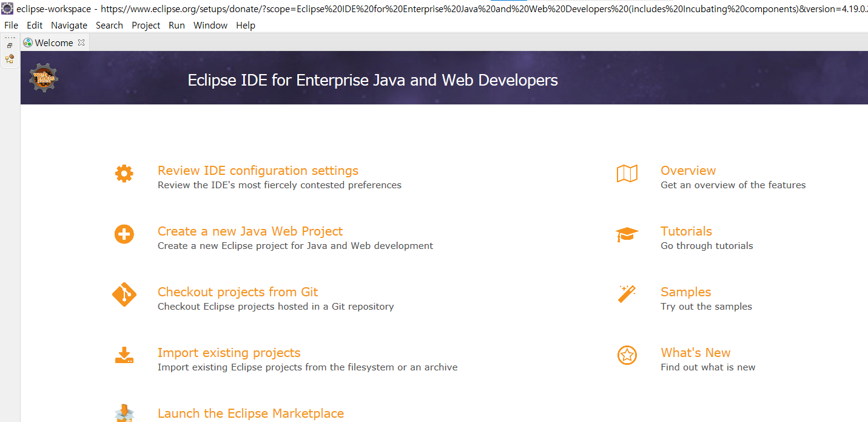Open the Tutorials link
Screen dimensions: 868x422
(686, 231)
